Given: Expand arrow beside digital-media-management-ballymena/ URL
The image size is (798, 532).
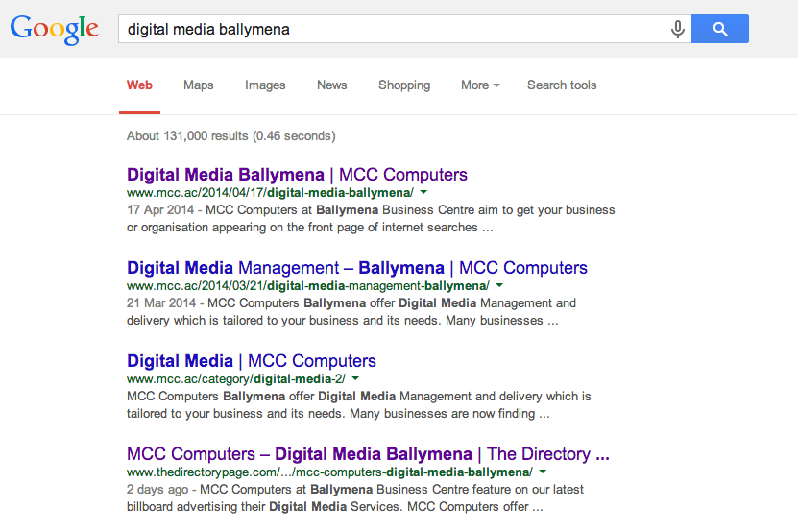Looking at the screenshot, I should [499, 285].
